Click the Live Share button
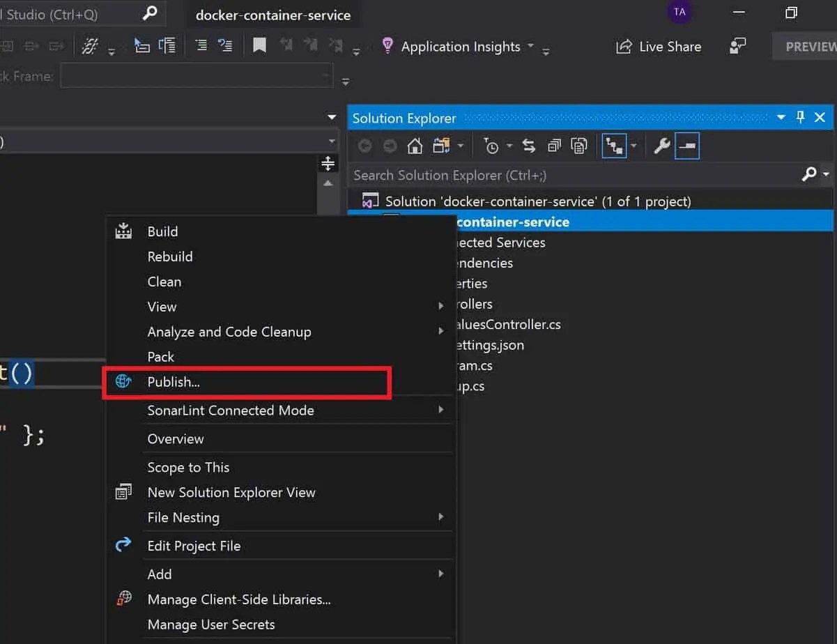The image size is (837, 644). point(659,47)
